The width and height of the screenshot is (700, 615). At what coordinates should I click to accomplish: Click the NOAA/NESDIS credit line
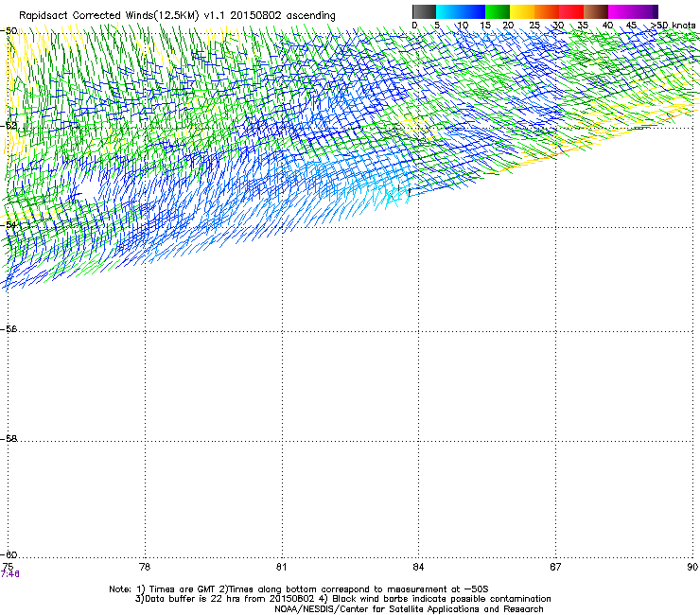pos(409,608)
